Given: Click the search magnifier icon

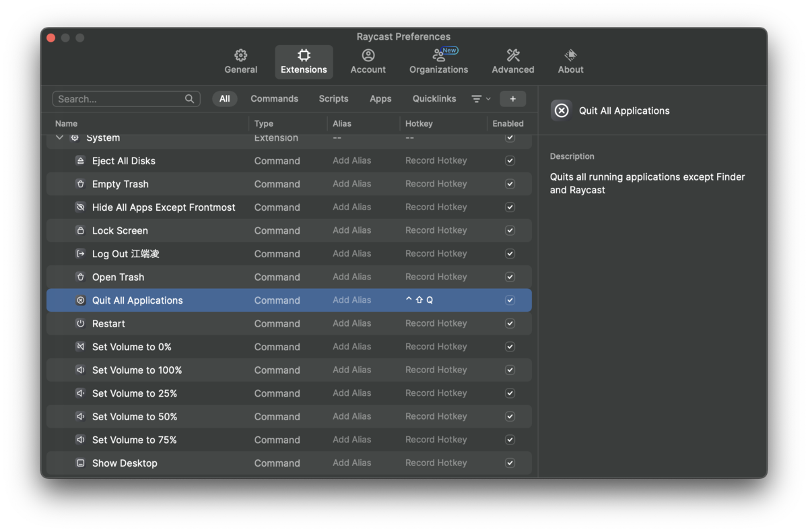Looking at the screenshot, I should 189,99.
